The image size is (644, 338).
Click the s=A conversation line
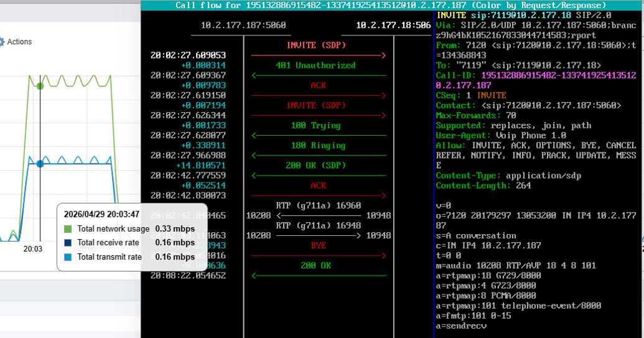pos(476,235)
